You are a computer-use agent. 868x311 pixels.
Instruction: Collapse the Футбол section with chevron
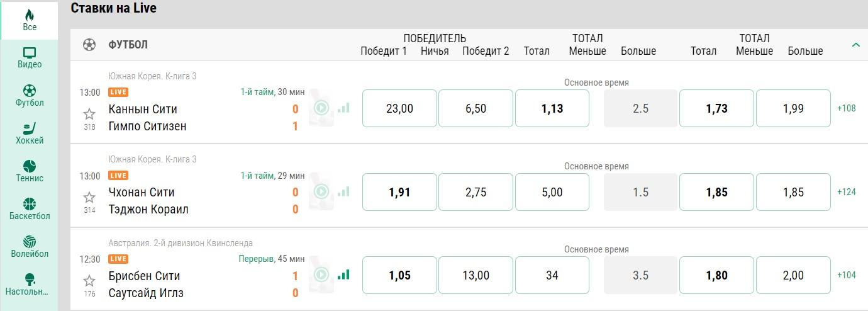tap(855, 45)
